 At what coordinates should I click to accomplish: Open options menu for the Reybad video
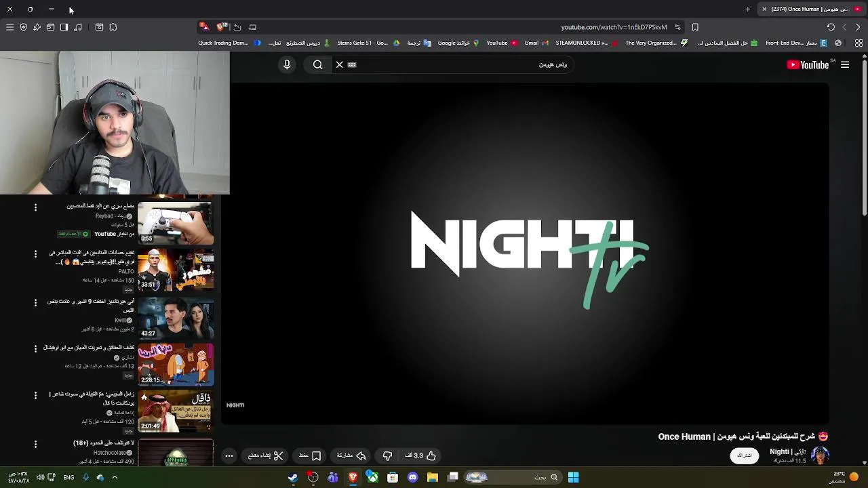pyautogui.click(x=35, y=207)
